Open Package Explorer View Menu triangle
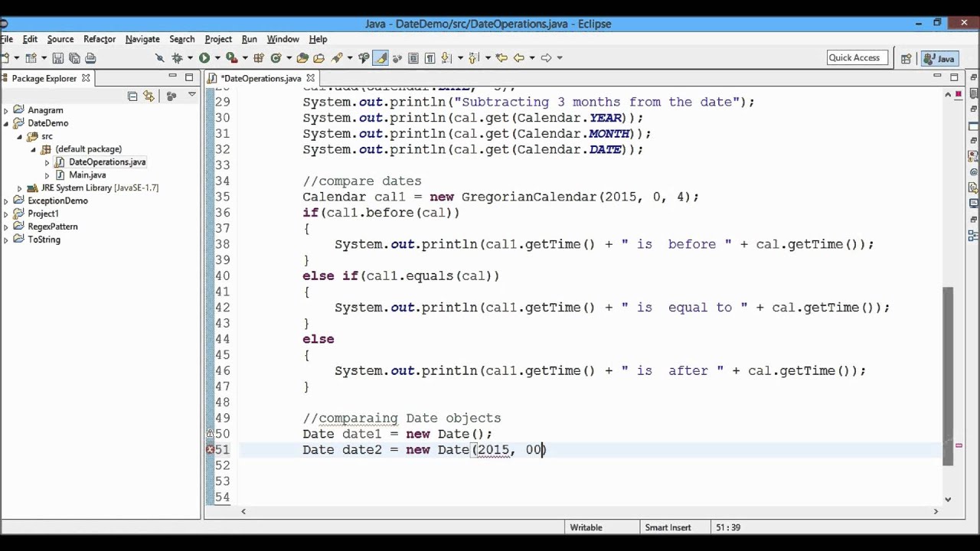980x551 pixels. [x=191, y=95]
